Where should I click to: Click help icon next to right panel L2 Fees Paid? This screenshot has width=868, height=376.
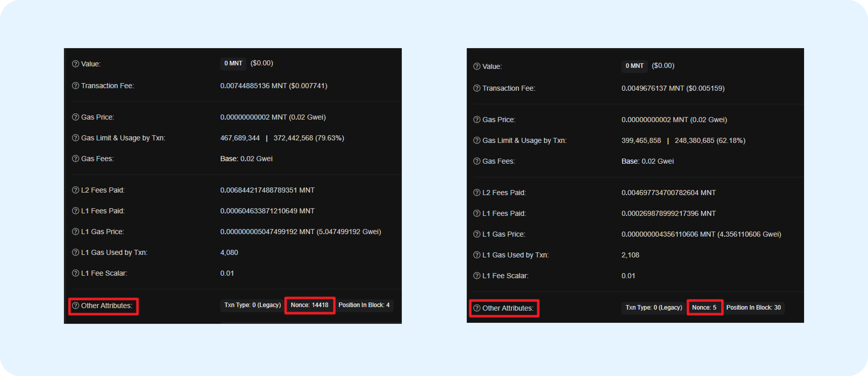click(x=477, y=193)
